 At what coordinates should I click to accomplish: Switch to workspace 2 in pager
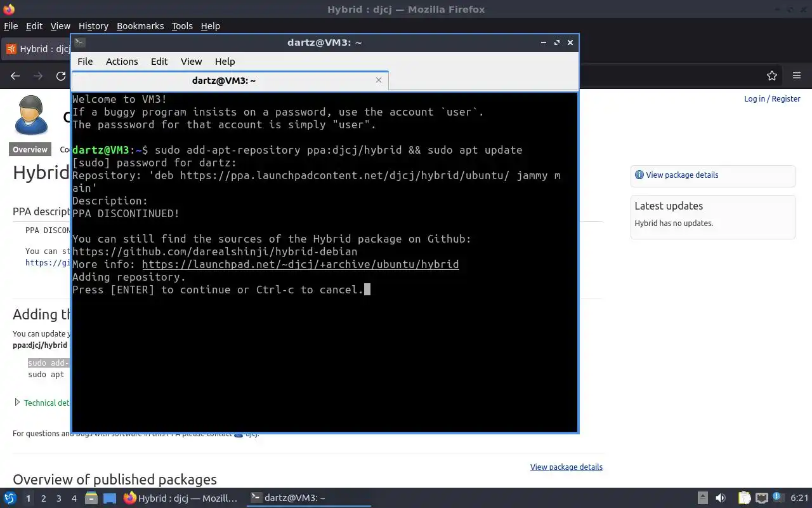click(x=43, y=498)
